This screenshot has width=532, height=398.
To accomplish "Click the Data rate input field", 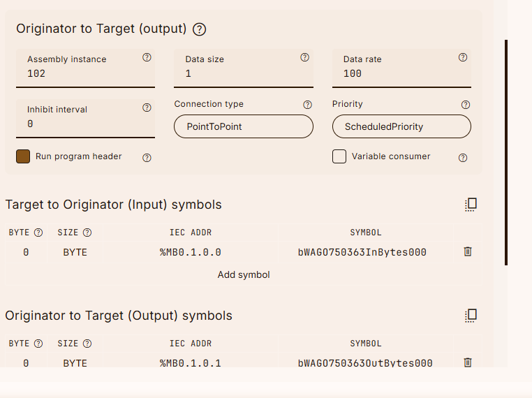I will [401, 73].
